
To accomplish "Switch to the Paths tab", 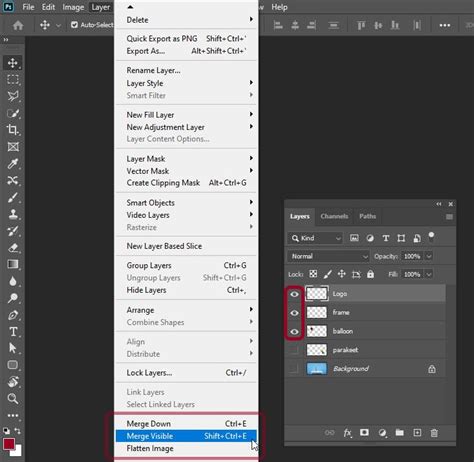I will [x=367, y=216].
